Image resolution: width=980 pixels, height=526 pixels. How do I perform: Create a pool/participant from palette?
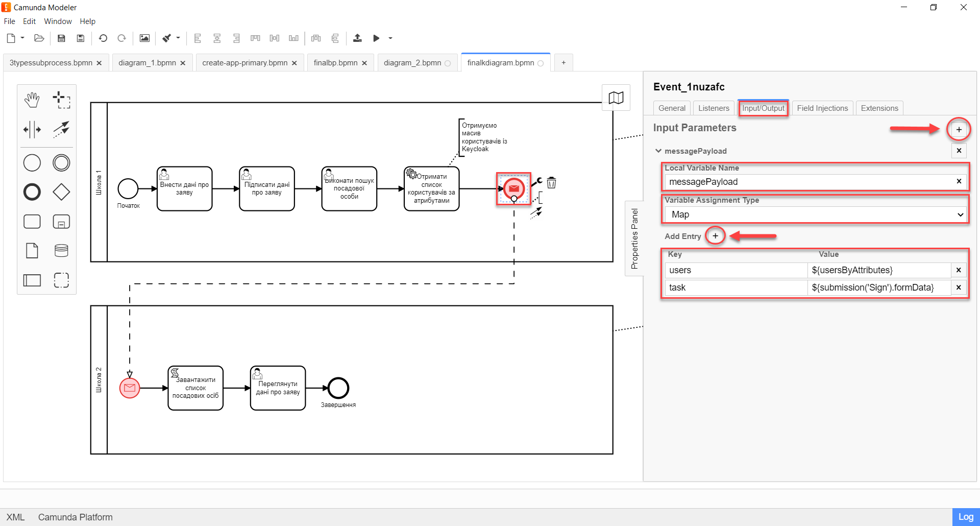click(32, 280)
